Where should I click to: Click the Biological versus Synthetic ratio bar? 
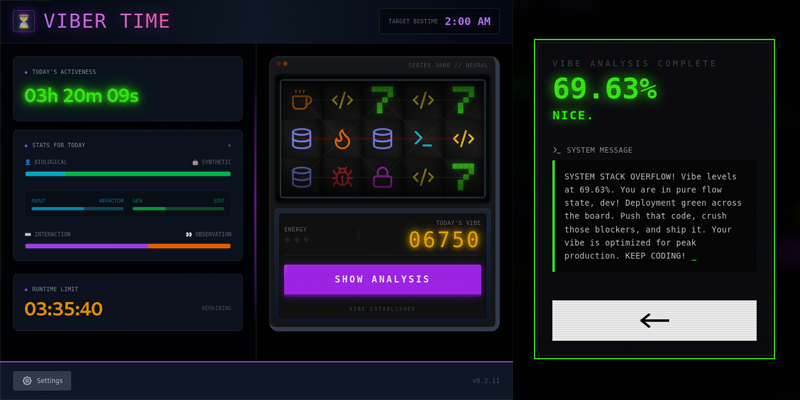[128, 174]
